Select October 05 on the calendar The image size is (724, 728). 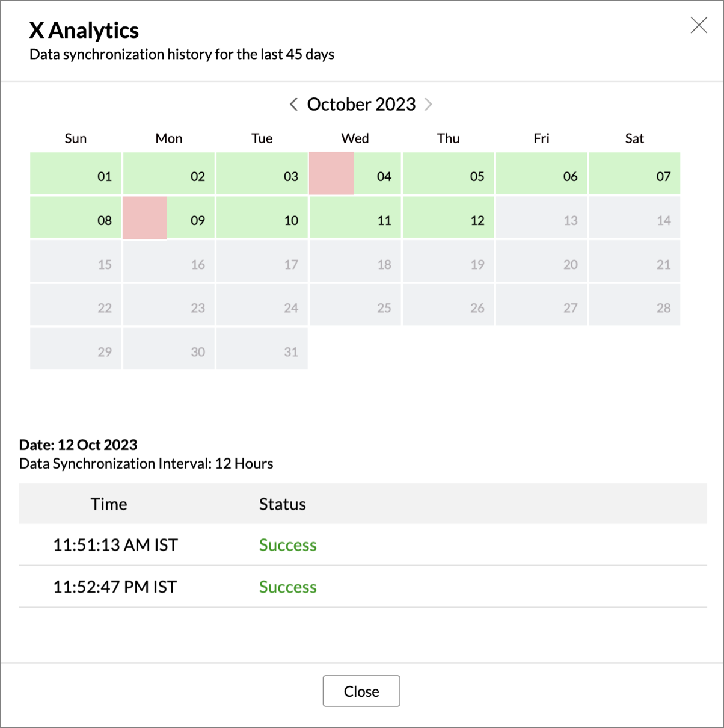pyautogui.click(x=449, y=173)
